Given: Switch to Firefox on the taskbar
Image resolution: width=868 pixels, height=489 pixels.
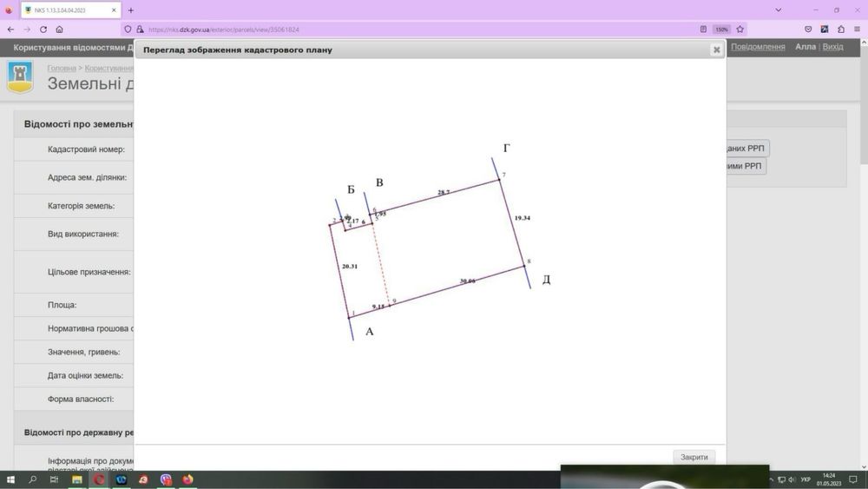Looking at the screenshot, I should (x=187, y=479).
